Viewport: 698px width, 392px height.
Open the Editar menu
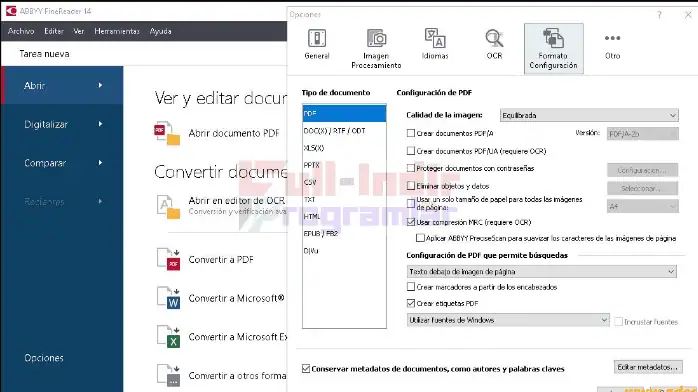(x=53, y=31)
